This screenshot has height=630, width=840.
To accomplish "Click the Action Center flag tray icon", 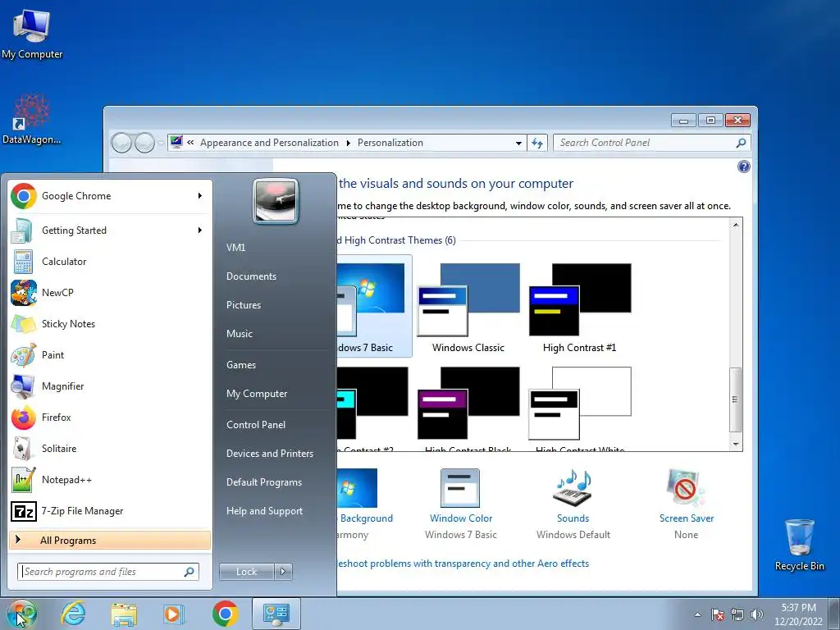I will (718, 614).
